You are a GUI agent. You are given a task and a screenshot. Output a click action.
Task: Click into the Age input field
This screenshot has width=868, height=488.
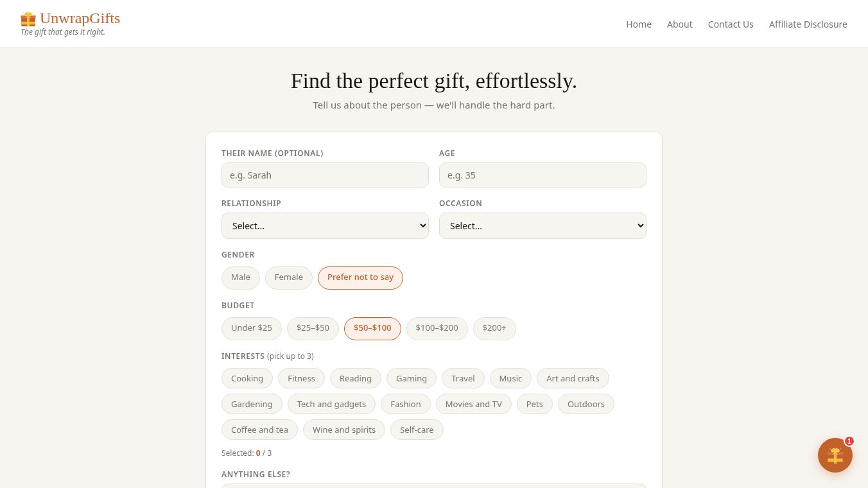(x=542, y=175)
